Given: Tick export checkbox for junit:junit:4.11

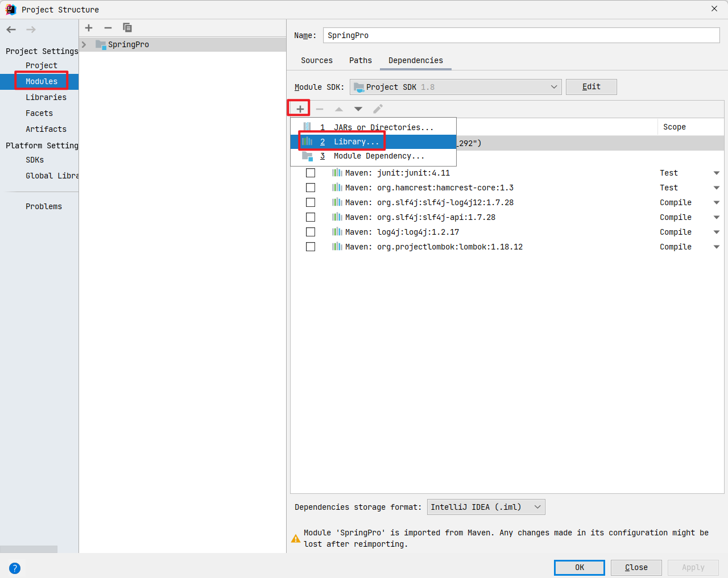Looking at the screenshot, I should click(311, 173).
